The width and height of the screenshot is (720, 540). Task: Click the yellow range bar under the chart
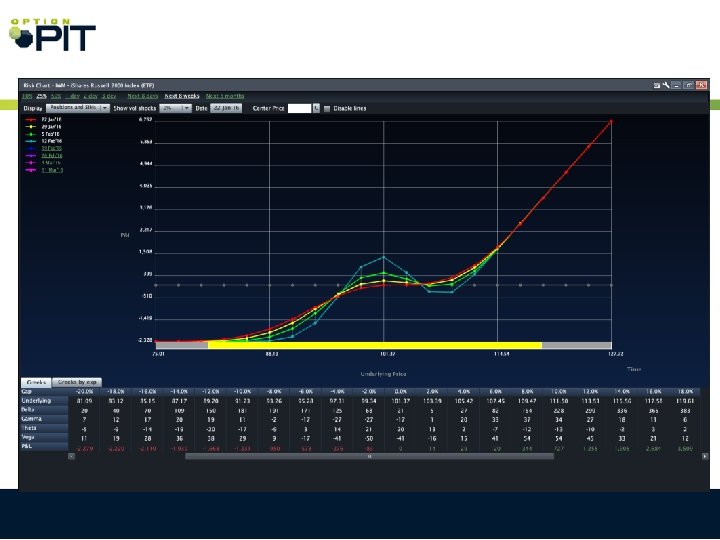[x=375, y=345]
